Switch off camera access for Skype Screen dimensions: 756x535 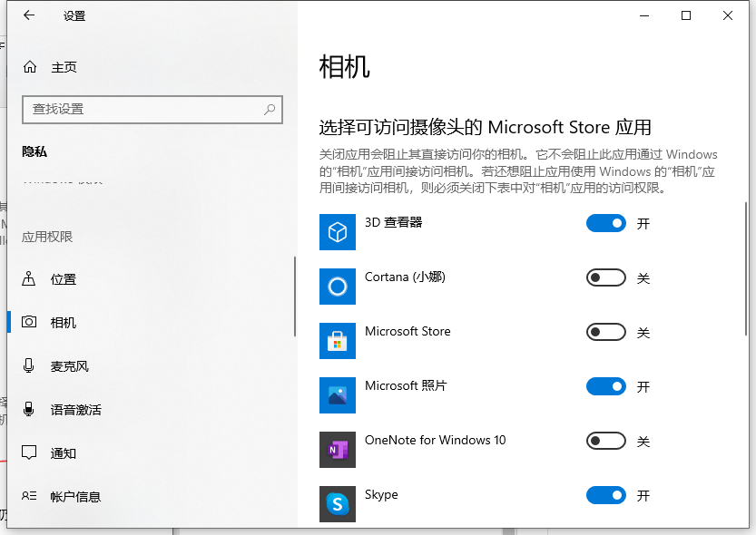(606, 495)
